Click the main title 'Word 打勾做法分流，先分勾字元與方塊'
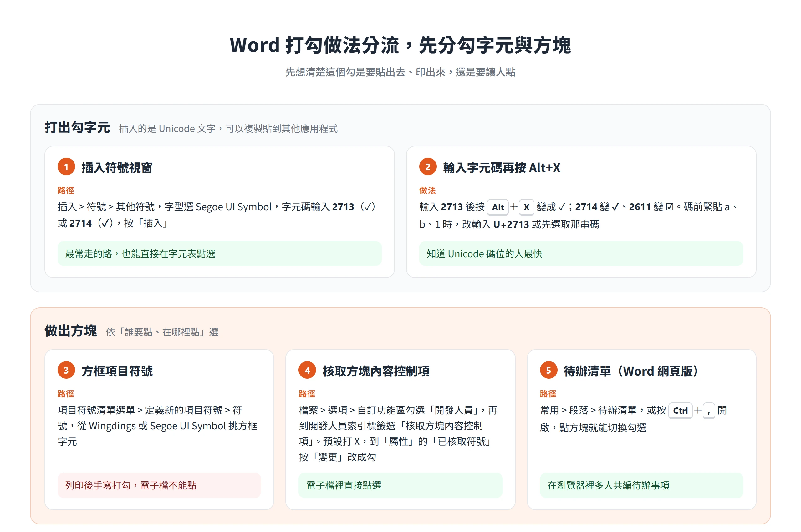Viewport: 801px width, 532px height. click(400, 45)
